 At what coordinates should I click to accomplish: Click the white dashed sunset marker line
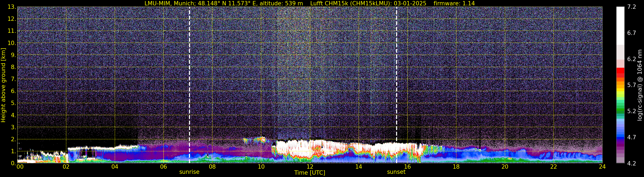396,85
